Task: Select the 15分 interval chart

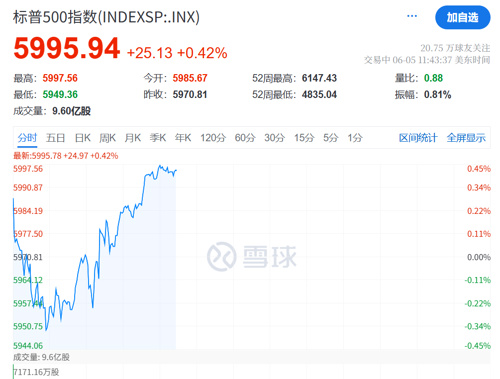Action: pyautogui.click(x=304, y=138)
